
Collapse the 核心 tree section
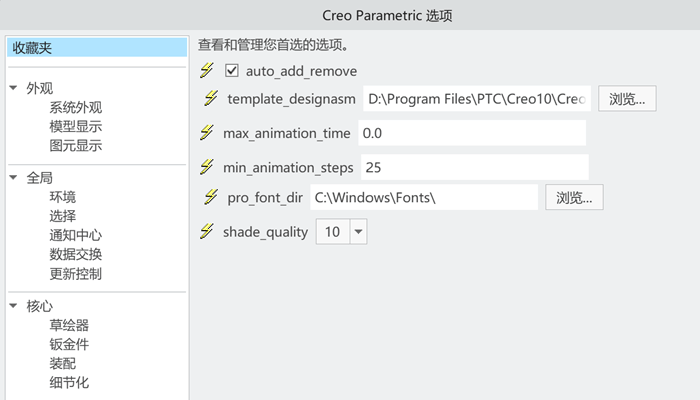coord(13,306)
